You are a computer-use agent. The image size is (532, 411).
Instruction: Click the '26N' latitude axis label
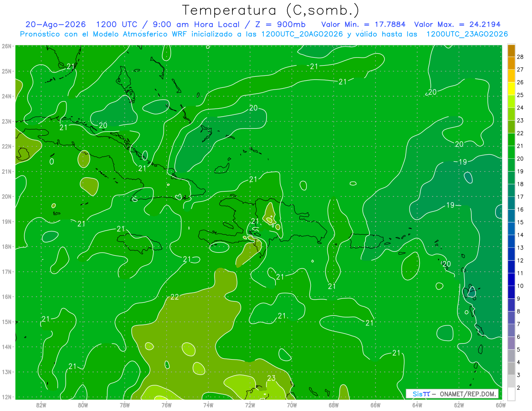click(x=7, y=46)
